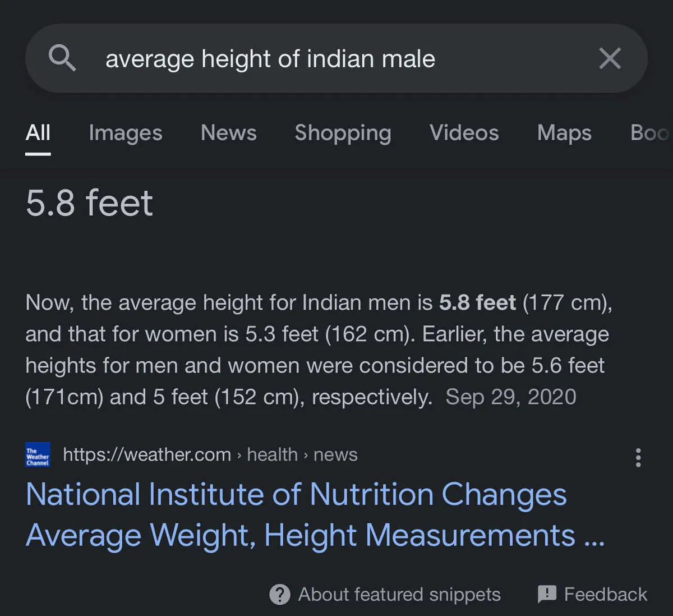The width and height of the screenshot is (673, 616).
Task: Open the partially visible Books tab
Action: 651,133
